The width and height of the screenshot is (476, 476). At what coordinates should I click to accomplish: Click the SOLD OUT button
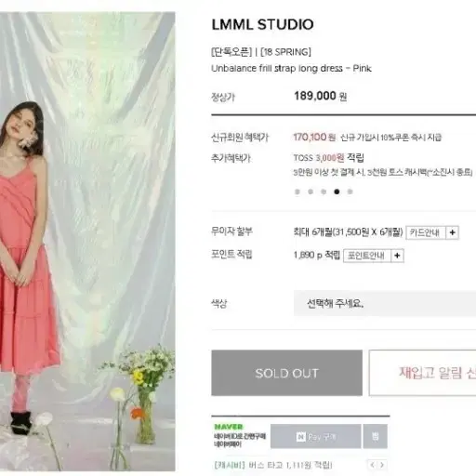coord(286,373)
